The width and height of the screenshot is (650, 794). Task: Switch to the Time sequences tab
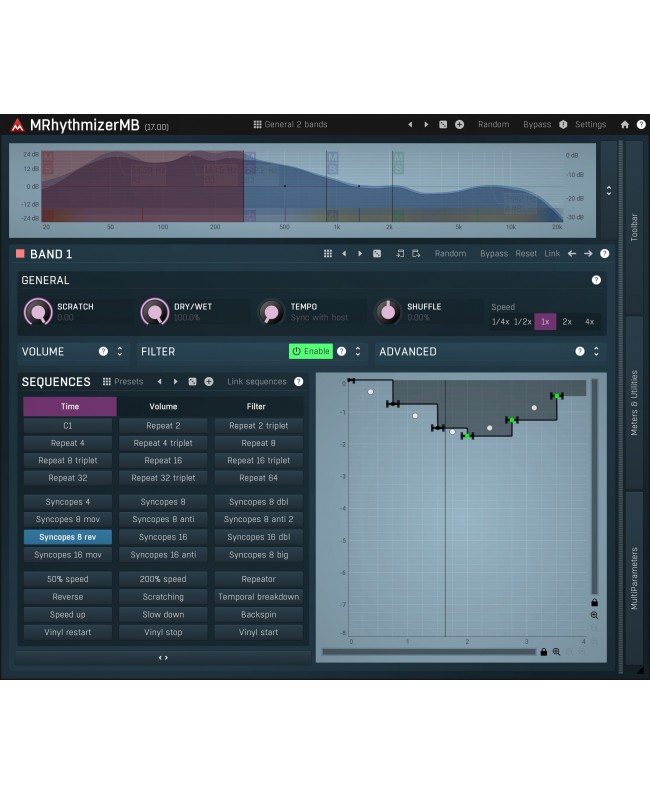tap(70, 407)
